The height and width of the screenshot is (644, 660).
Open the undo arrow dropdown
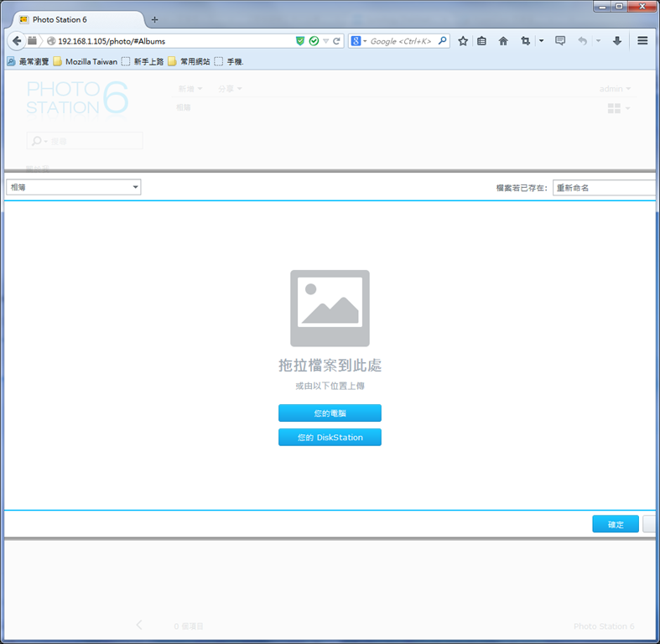click(x=598, y=41)
